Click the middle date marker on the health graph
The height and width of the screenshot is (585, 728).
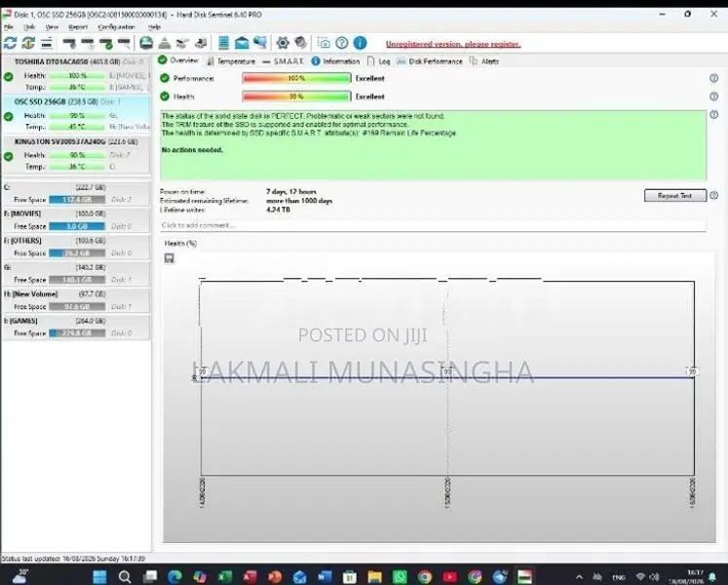447,492
